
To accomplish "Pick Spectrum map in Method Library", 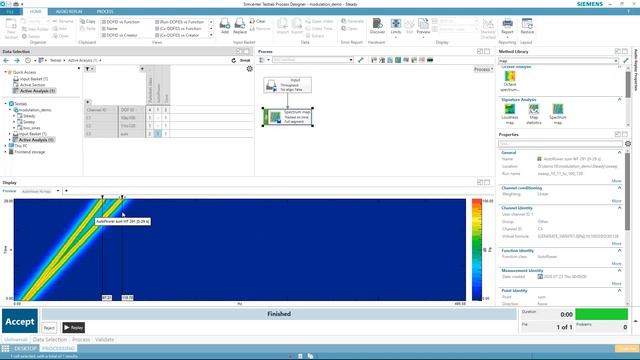I will (558, 114).
